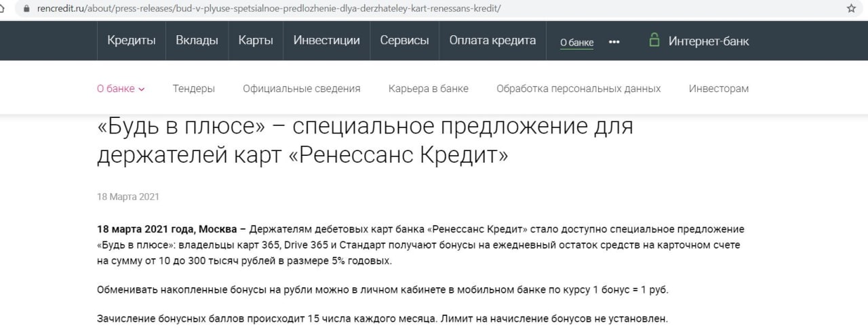
Task: Open Официальные сведения page
Action: pyautogui.click(x=302, y=89)
